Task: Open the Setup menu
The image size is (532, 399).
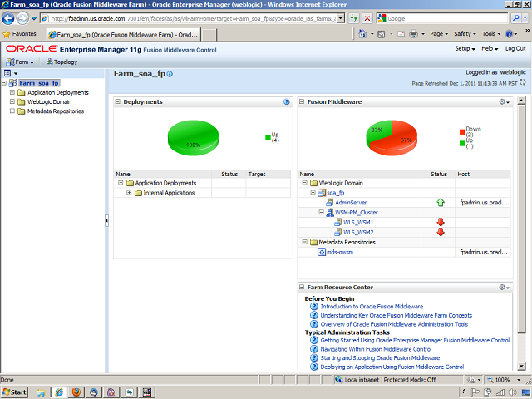Action: click(464, 49)
